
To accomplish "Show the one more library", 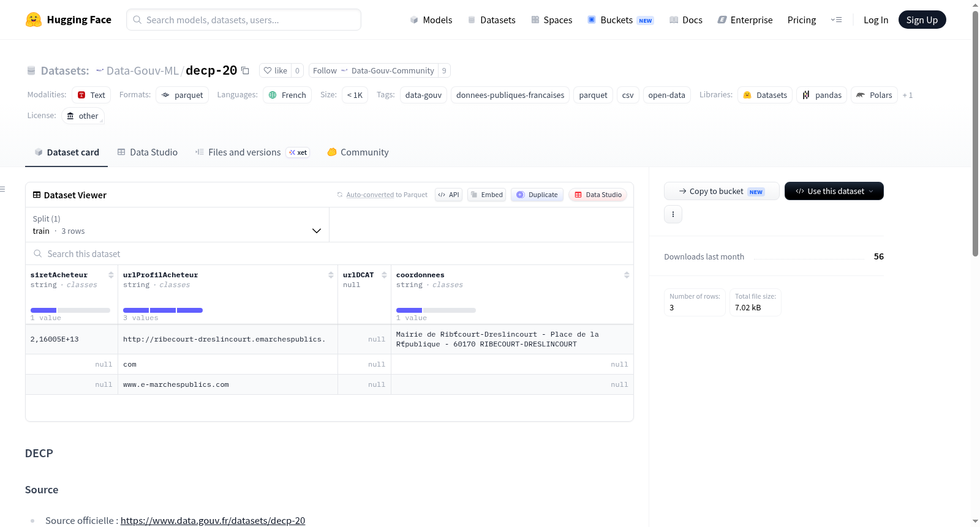I will click(x=908, y=95).
